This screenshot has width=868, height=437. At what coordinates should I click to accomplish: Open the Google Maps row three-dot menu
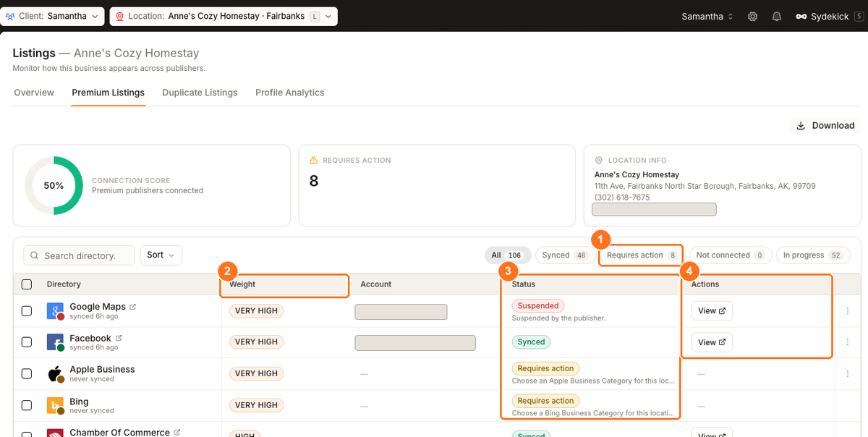(848, 311)
